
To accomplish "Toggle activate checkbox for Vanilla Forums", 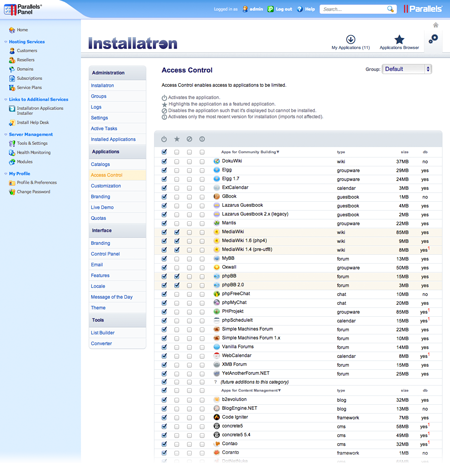I will coord(164,347).
